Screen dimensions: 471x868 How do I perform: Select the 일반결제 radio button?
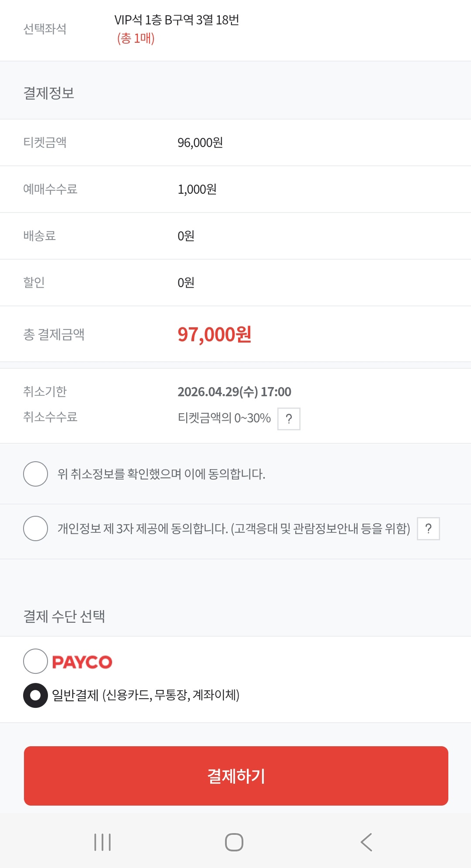pos(35,695)
